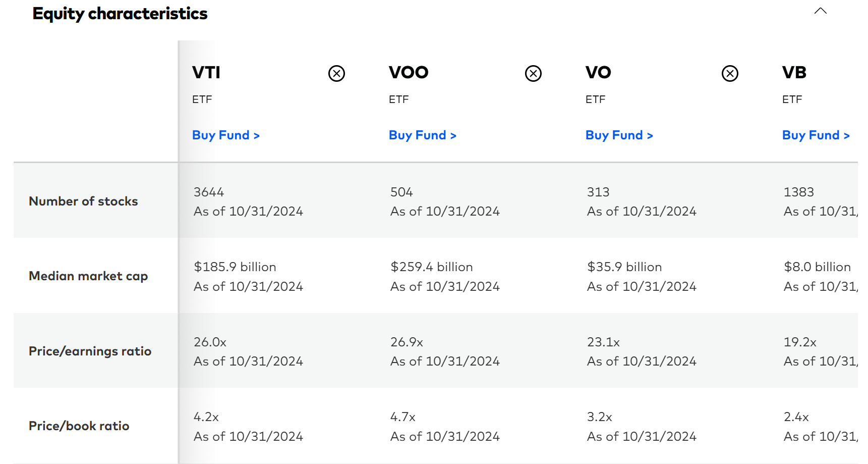Select Buy Fund link for VO
Screen dimensions: 868x464
click(619, 135)
